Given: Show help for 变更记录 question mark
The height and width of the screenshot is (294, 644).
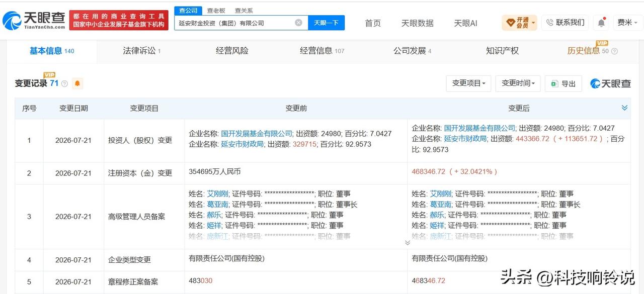Looking at the screenshot, I should [x=64, y=84].
